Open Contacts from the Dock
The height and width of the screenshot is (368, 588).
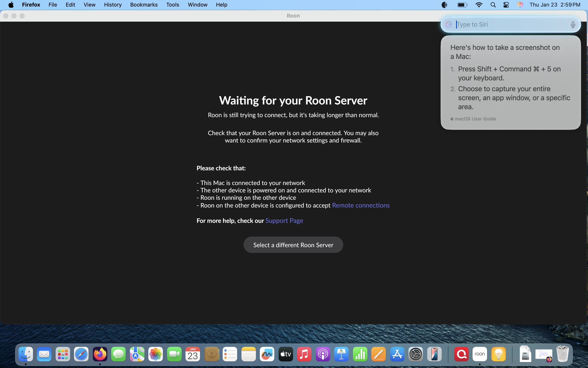point(211,354)
